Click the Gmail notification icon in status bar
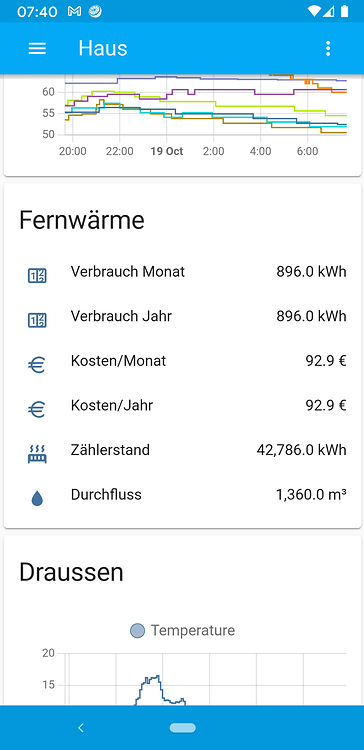 pos(74,11)
